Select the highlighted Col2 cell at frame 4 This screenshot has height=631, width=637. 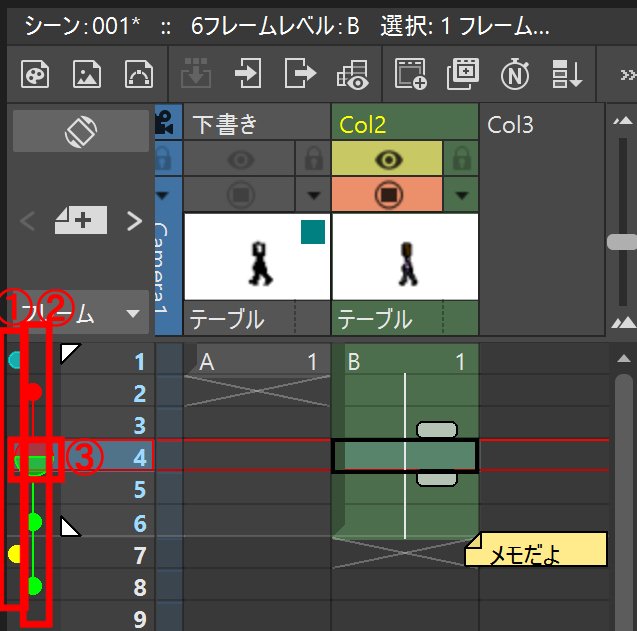pos(405,456)
